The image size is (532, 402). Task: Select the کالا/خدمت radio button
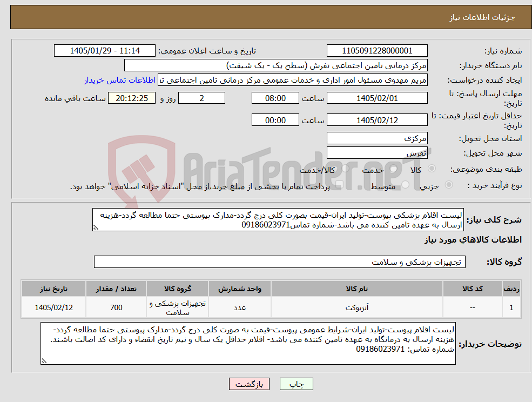pos(345,169)
